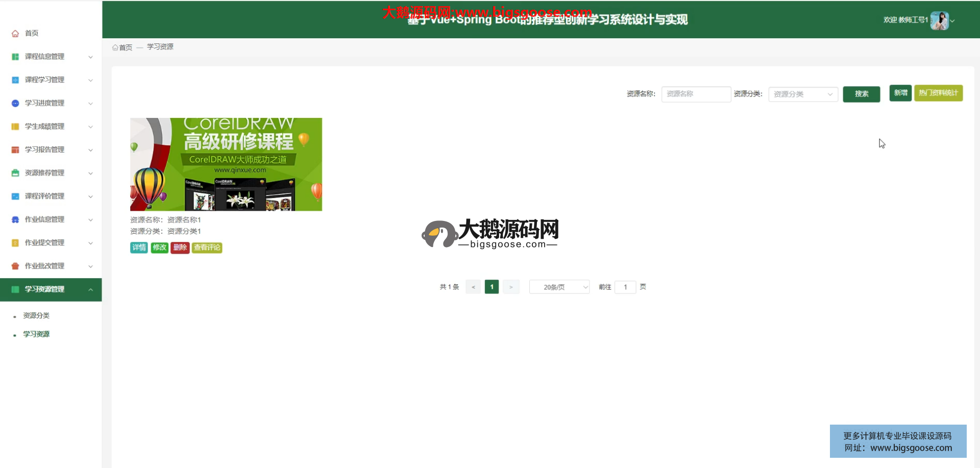This screenshot has height=468, width=980.
Task: Open 热门资料统计 statistics
Action: pyautogui.click(x=938, y=93)
